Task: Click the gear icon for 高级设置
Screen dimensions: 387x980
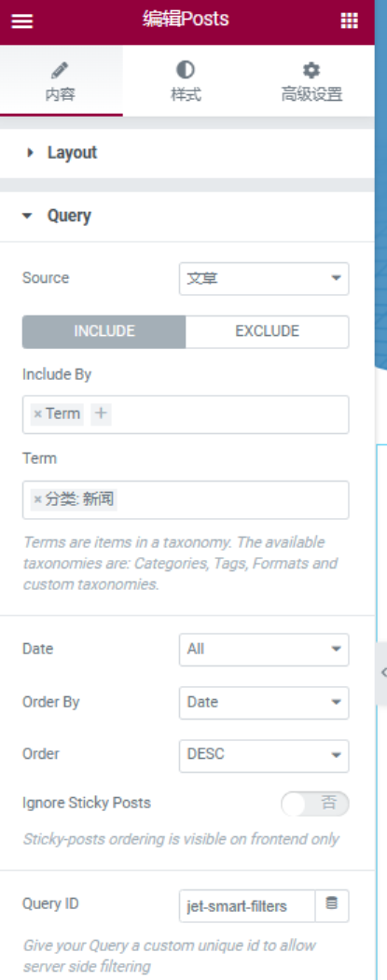Action: pos(311,69)
